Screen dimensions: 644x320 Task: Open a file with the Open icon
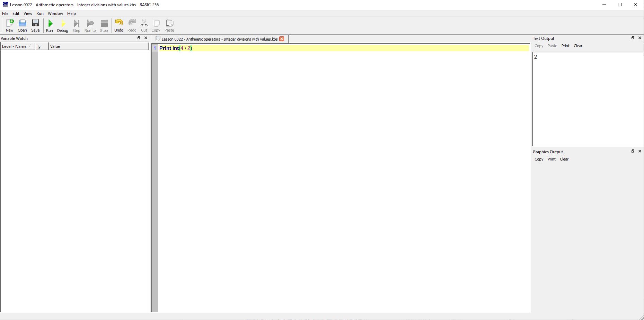pos(22,26)
